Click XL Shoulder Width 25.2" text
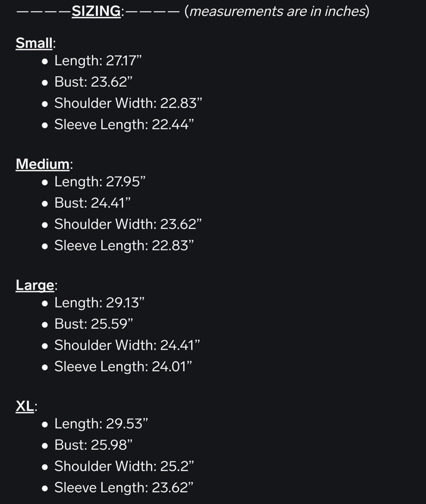Image resolution: width=426 pixels, height=504 pixels. [124, 466]
